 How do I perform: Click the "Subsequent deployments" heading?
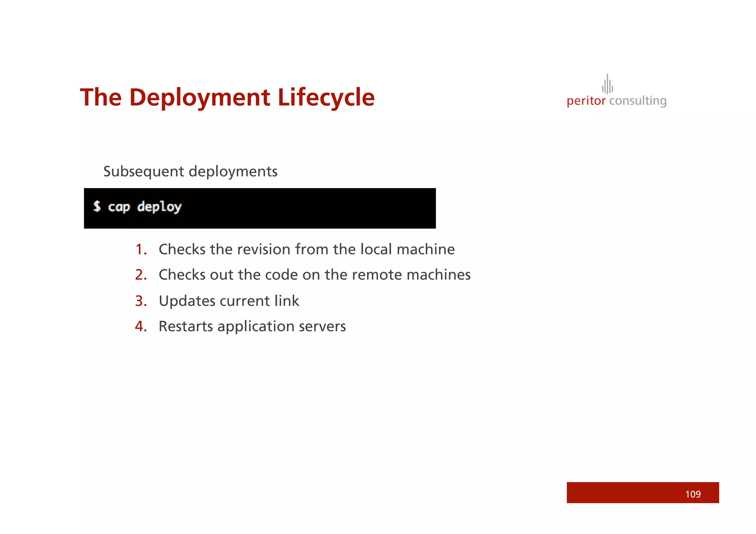190,172
